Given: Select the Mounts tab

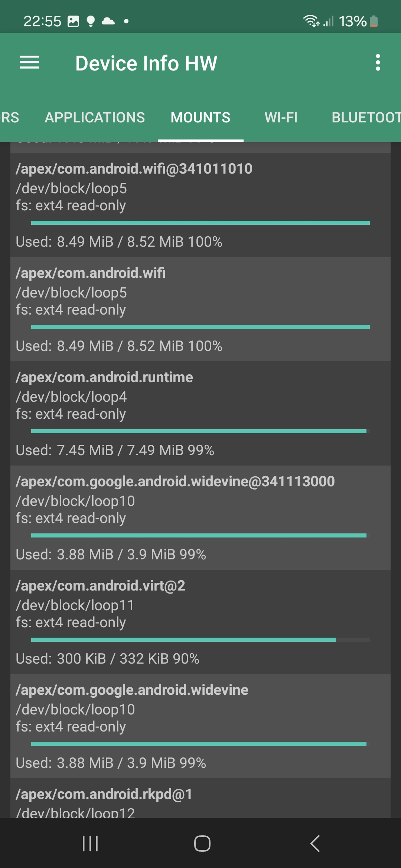Looking at the screenshot, I should (200, 118).
